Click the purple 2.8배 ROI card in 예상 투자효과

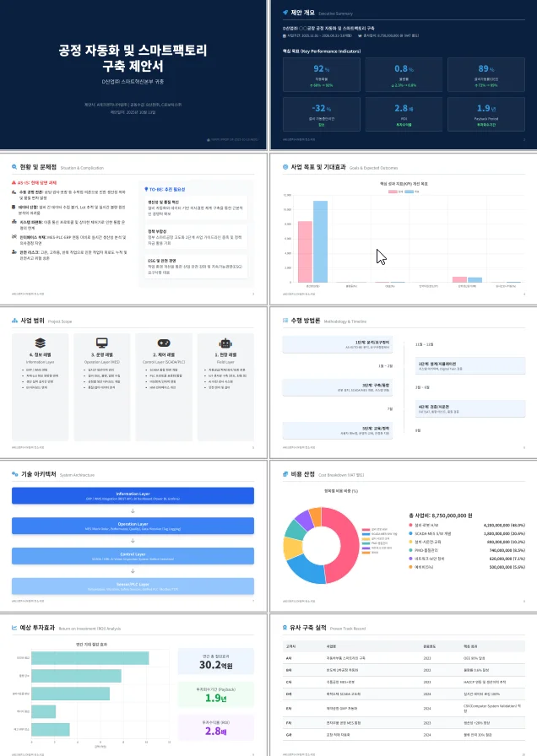tap(215, 727)
